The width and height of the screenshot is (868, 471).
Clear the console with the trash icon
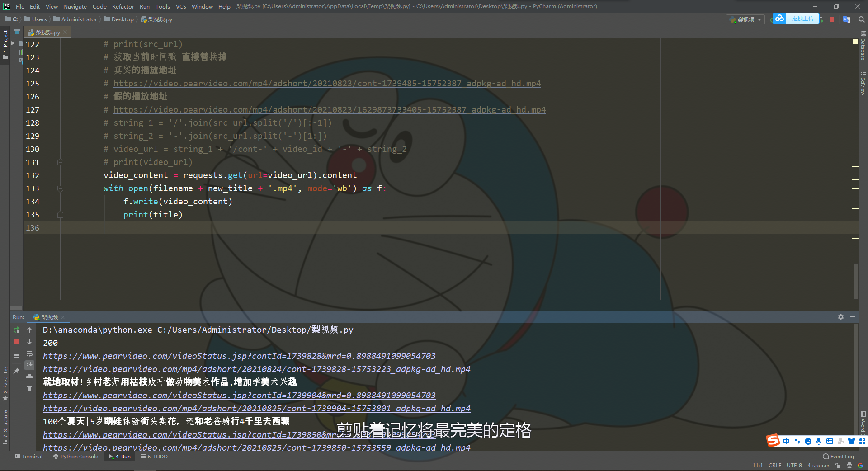point(29,389)
